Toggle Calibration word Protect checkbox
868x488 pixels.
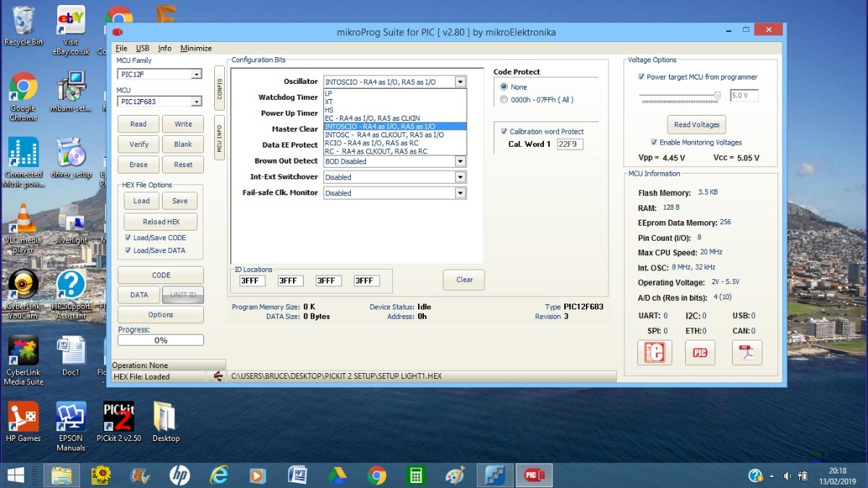[504, 132]
